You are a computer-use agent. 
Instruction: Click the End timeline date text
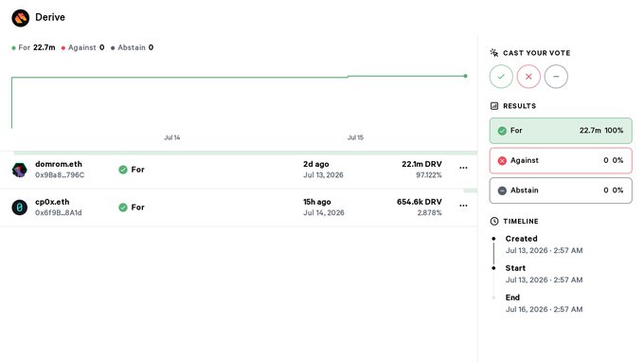[x=544, y=309]
